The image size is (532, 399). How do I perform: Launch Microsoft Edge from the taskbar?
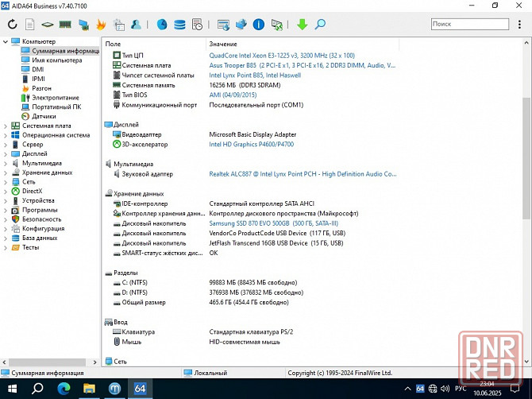pyautogui.click(x=64, y=389)
